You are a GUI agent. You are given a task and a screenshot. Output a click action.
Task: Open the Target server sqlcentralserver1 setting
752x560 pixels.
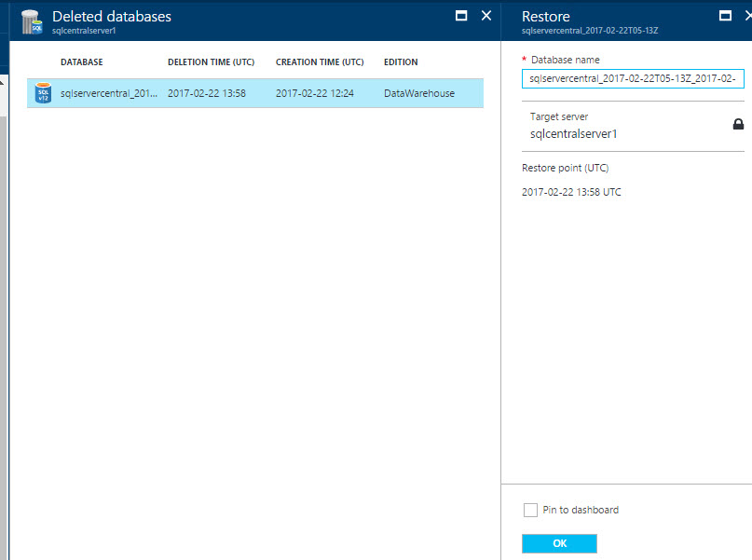tap(633, 126)
